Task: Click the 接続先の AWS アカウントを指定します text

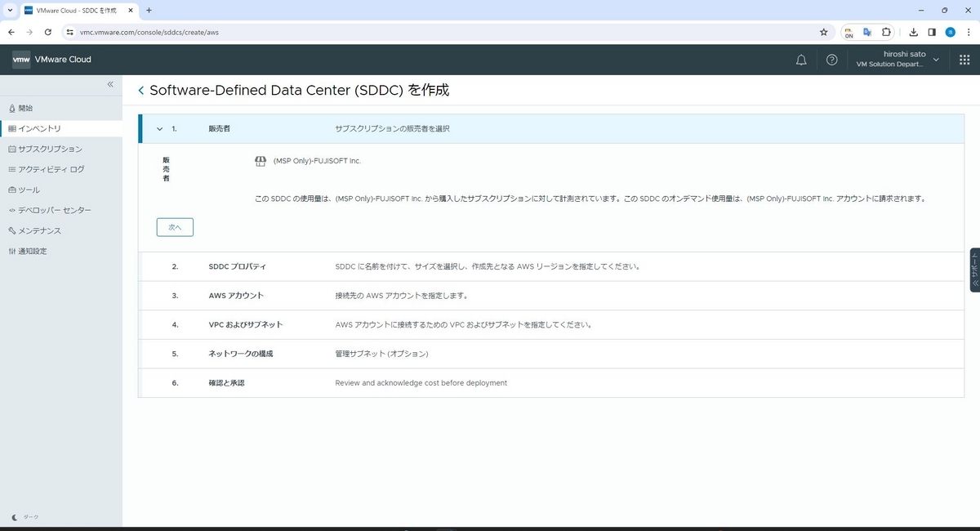Action: pos(401,296)
